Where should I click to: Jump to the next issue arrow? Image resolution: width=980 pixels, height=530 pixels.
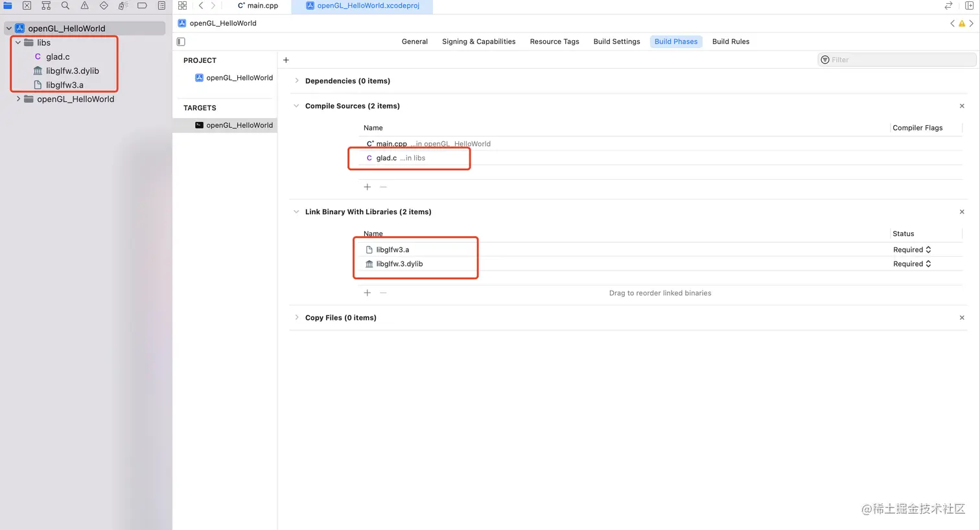[x=971, y=23]
